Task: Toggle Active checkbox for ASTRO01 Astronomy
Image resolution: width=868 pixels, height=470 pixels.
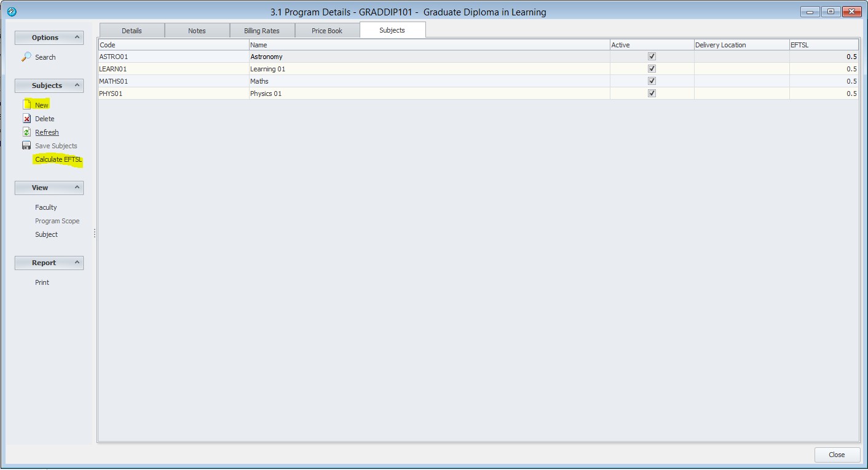Action: 652,56
